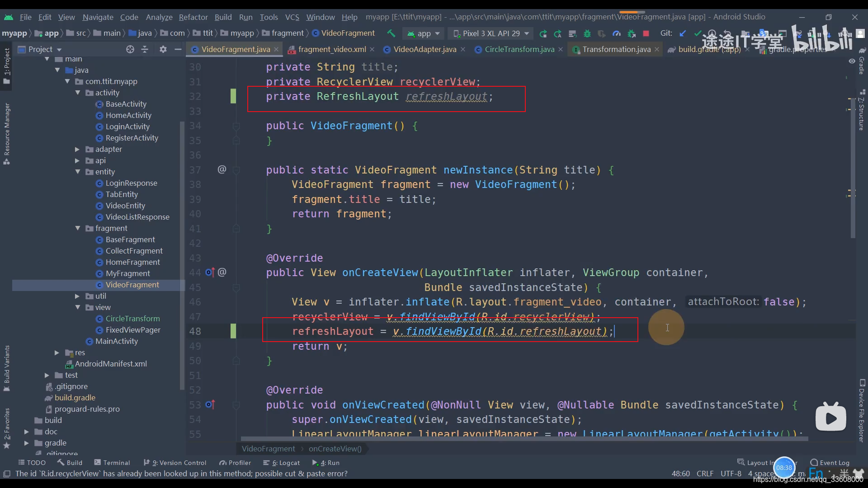This screenshot has height=488, width=868.
Task: Open the Profiler tool window
Action: point(235,463)
